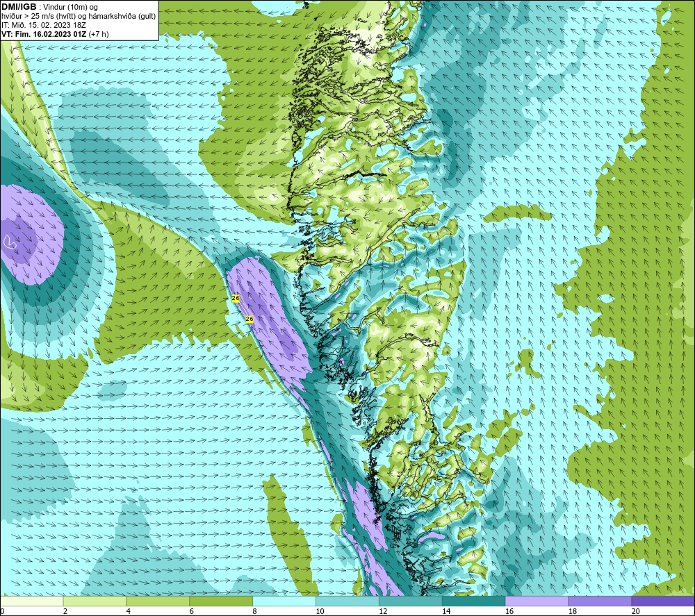695x616 pixels.
Task: Click the '20' tick label on the scale
Action: click(x=636, y=611)
